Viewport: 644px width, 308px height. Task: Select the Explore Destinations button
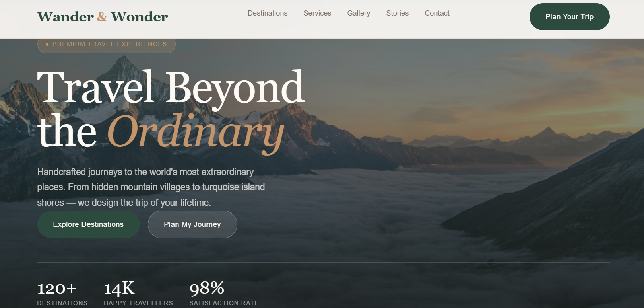[x=89, y=224]
